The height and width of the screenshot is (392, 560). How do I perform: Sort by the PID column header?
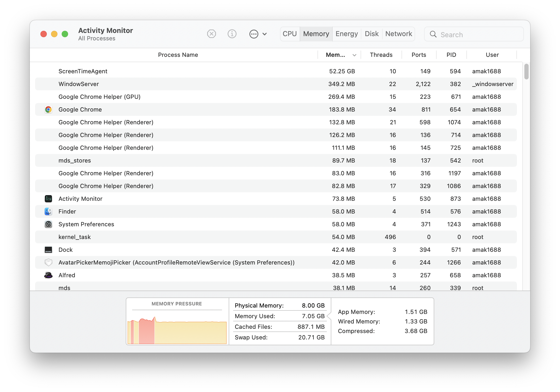[x=451, y=55]
